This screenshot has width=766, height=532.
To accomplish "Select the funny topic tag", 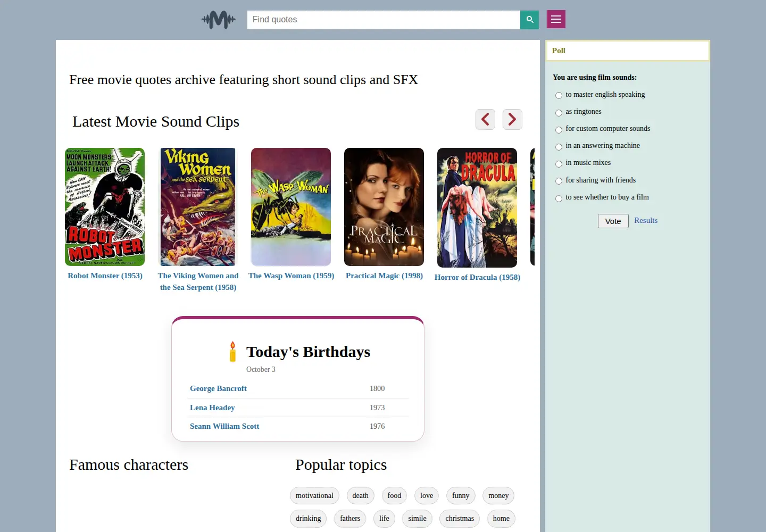I will [461, 496].
